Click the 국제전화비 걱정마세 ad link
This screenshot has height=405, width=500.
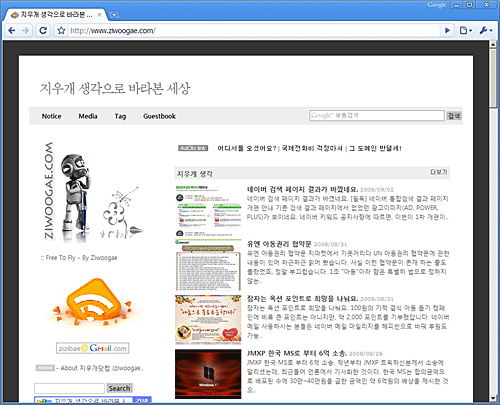coord(312,148)
